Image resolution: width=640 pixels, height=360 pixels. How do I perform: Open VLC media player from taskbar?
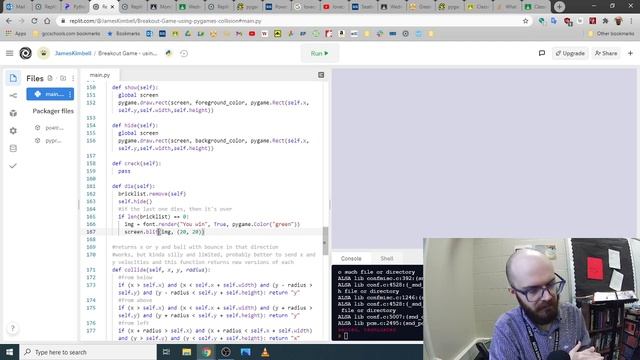click(265, 352)
